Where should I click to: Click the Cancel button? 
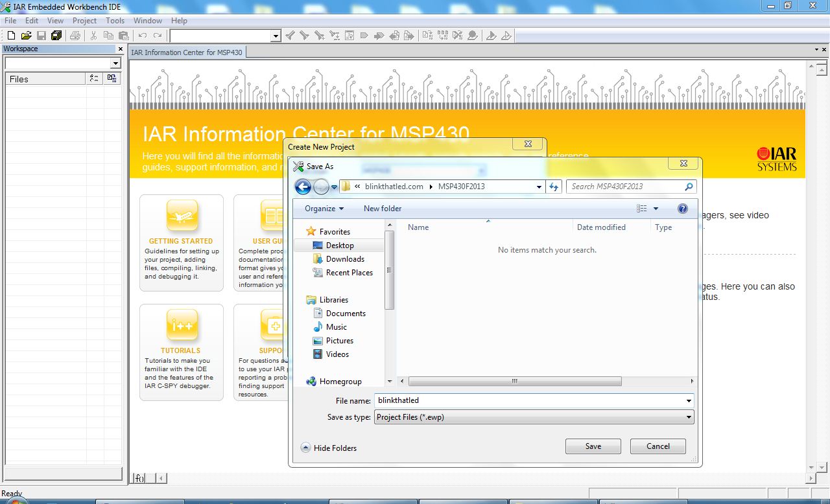(x=658, y=446)
